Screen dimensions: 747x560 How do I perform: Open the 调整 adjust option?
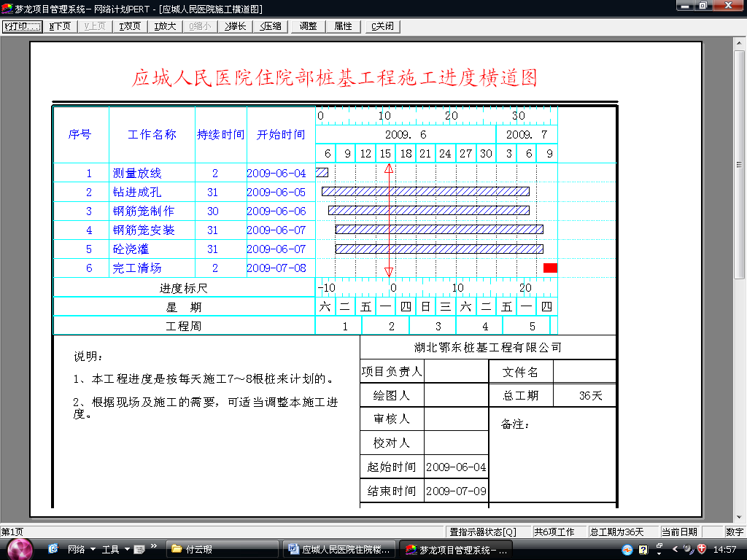[309, 26]
